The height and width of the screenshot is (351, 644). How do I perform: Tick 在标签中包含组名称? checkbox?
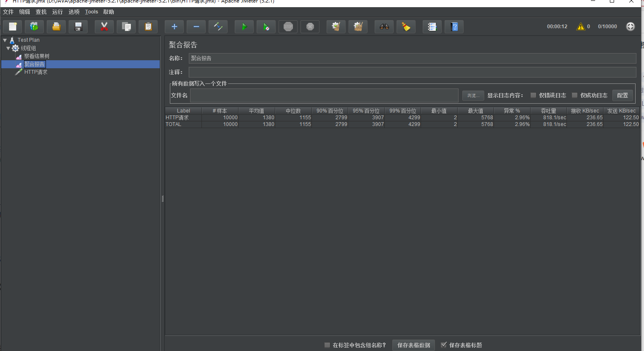[327, 345]
